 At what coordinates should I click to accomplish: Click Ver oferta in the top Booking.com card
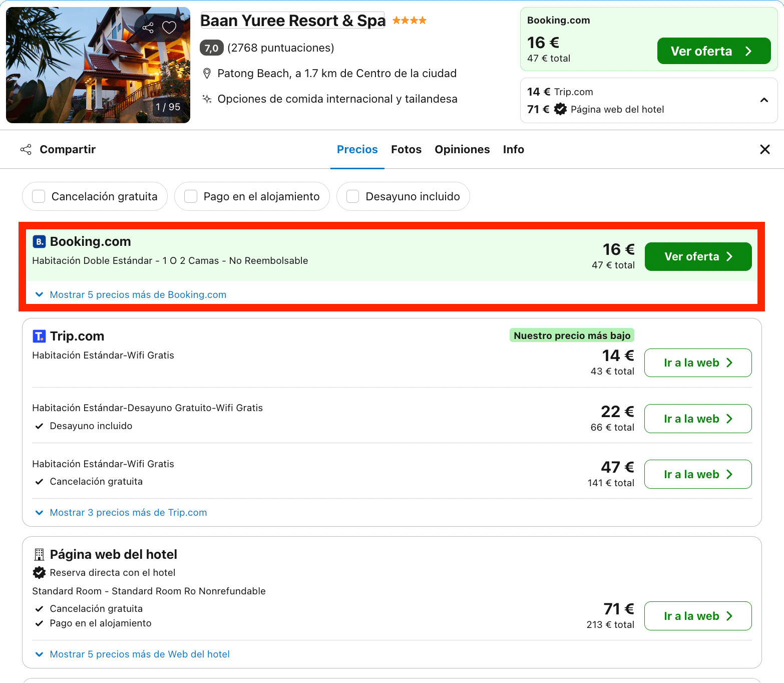click(714, 51)
